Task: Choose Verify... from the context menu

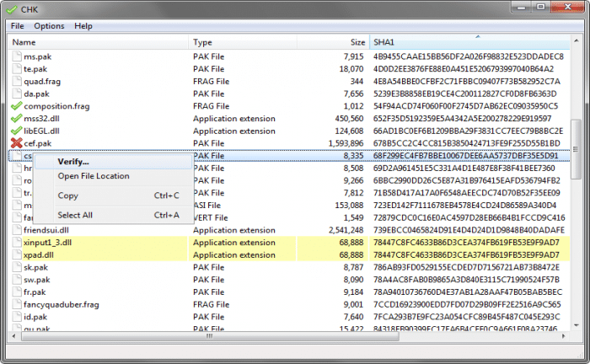Action: point(73,162)
